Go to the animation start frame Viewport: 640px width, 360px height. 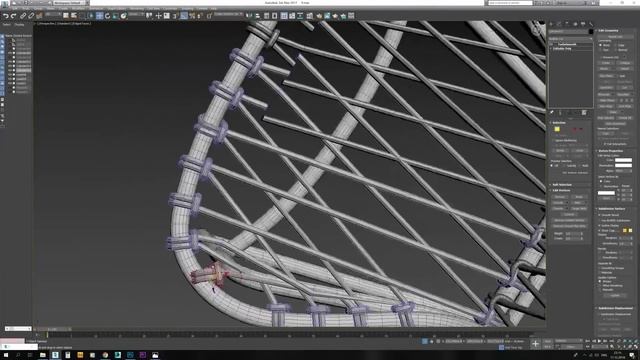588,341
